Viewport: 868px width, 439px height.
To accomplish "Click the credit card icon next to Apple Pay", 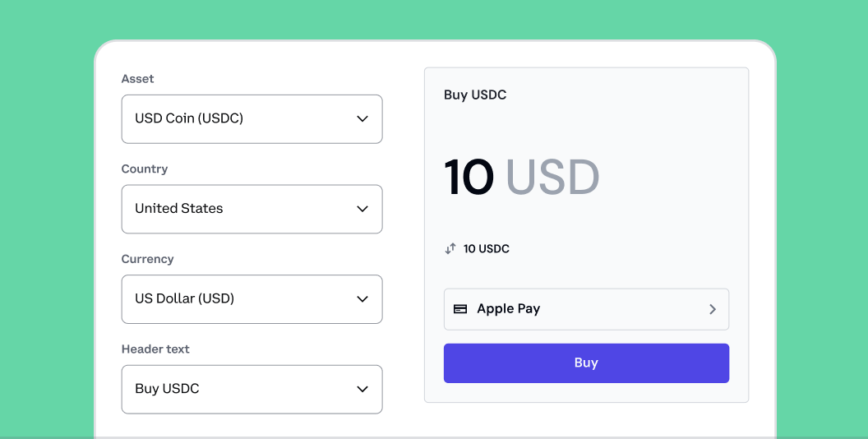I will click(460, 309).
